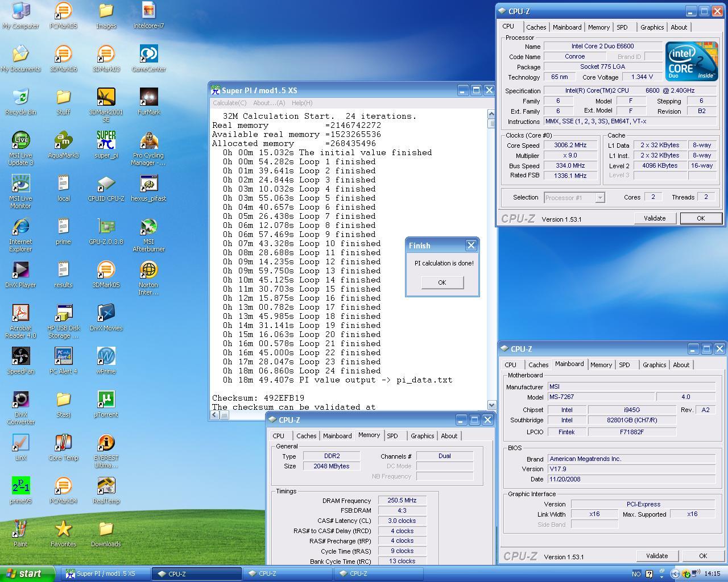The image size is (728, 582).
Task: Click the Intel Core 2 Duo E6600 name field
Action: [603, 46]
